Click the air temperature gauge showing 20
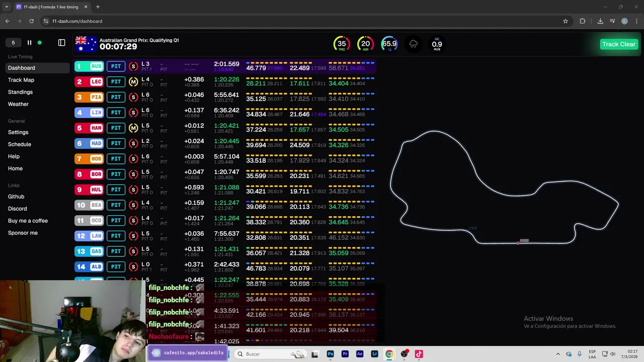Image resolution: width=644 pixels, height=362 pixels. tap(365, 44)
